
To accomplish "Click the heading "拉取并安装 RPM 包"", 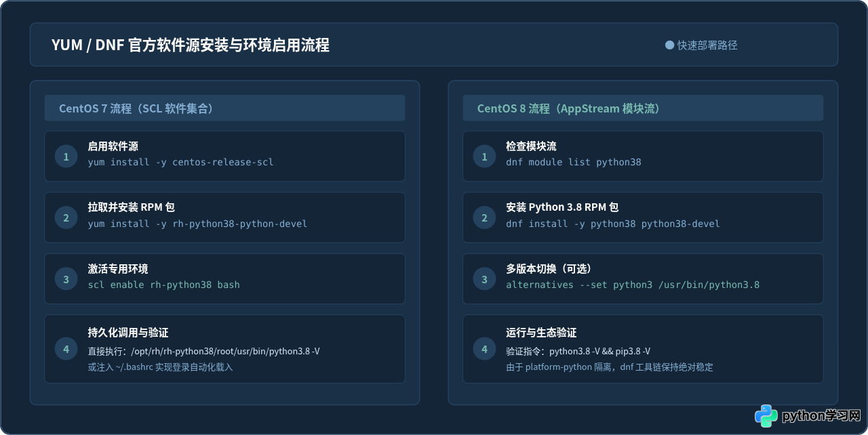I will [x=132, y=207].
